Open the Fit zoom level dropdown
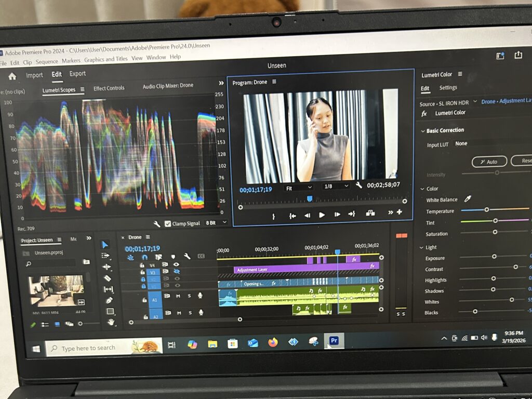Viewport: 532px width, 399px height. tap(299, 187)
